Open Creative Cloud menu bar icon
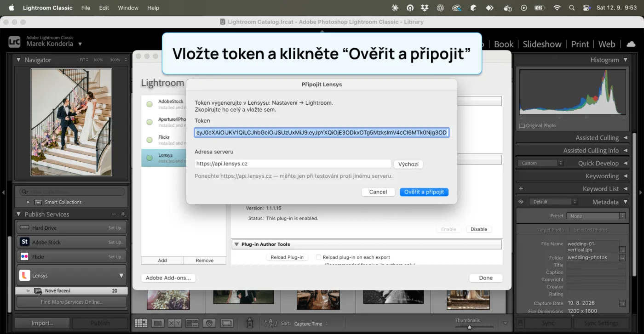Viewport: 644px width, 334px height. coord(456,8)
